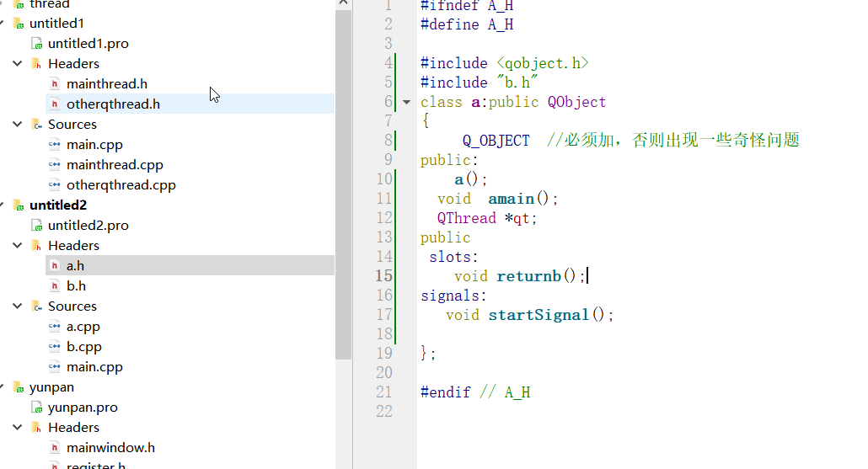Click the mainwindow.h file icon
The image size is (868, 469).
54,447
